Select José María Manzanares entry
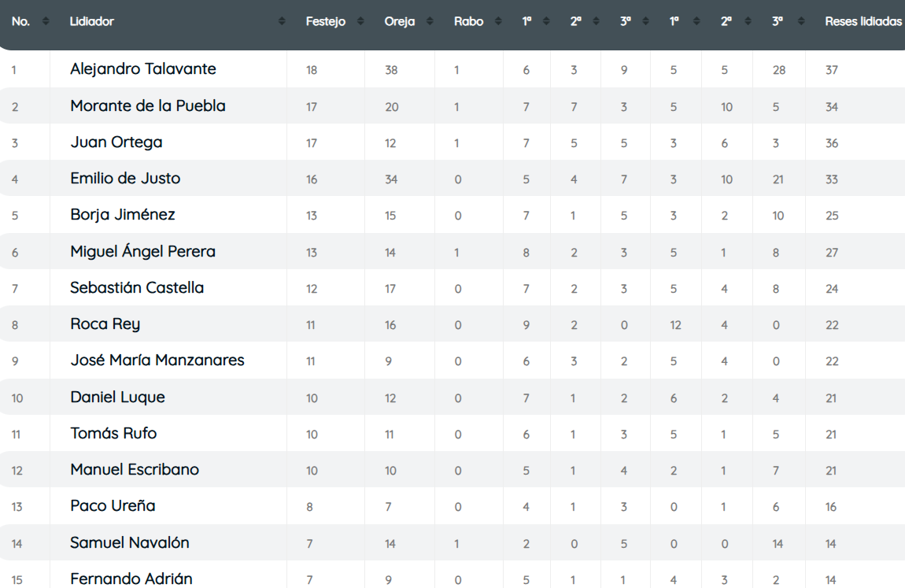This screenshot has height=588, width=905. [x=157, y=360]
